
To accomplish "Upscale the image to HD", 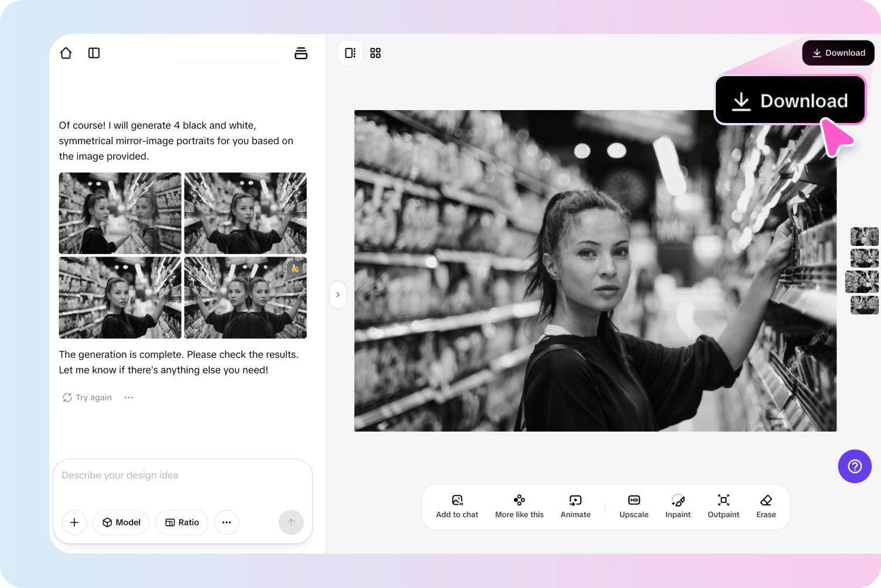I will tap(634, 507).
